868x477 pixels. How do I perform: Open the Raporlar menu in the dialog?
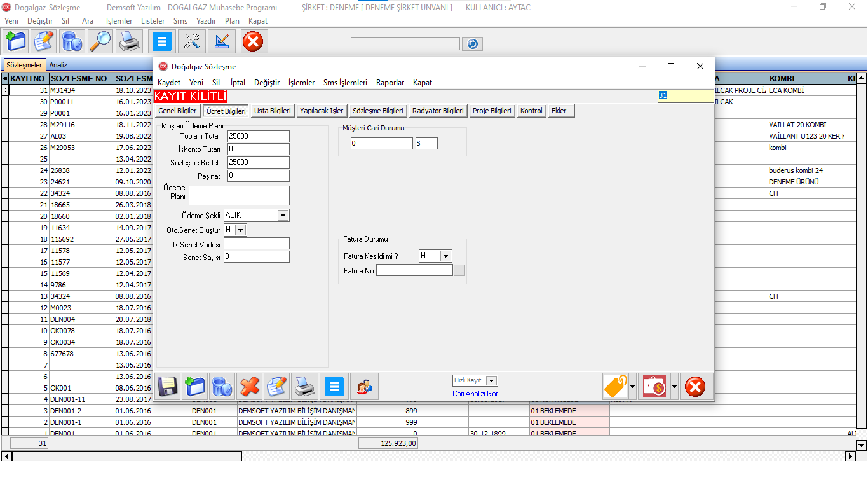[x=390, y=83]
